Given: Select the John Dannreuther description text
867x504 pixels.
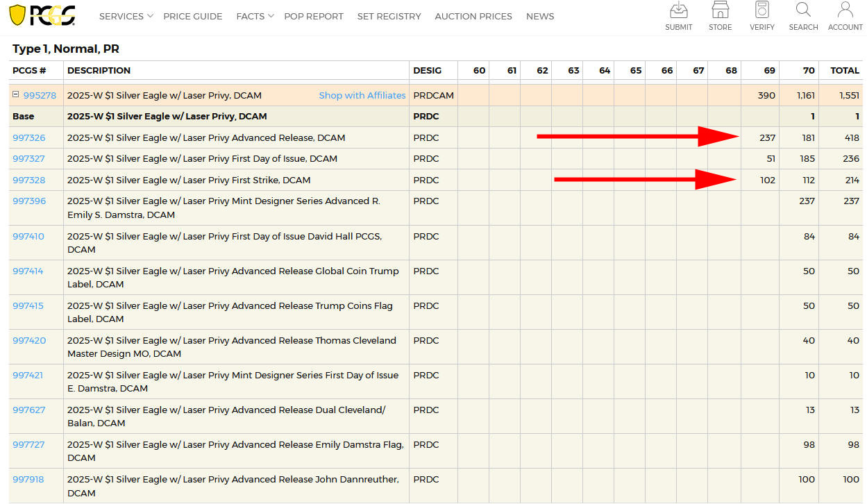Looking at the screenshot, I should click(233, 486).
